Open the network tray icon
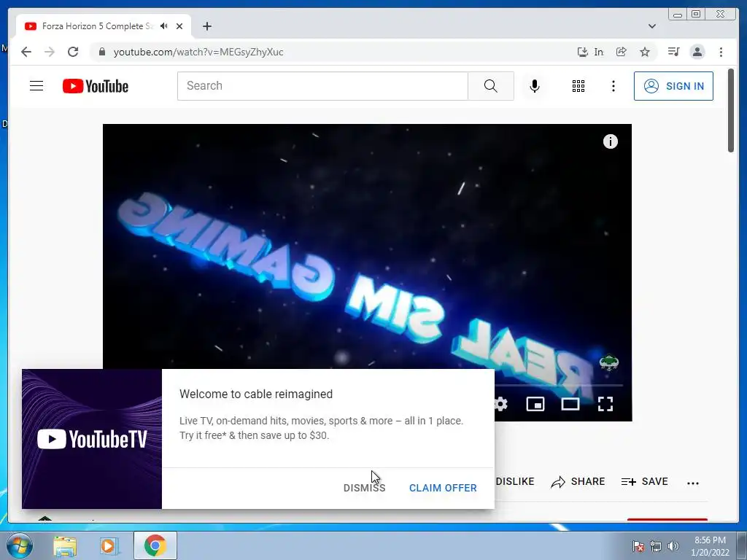This screenshot has width=747, height=560. pyautogui.click(x=656, y=546)
